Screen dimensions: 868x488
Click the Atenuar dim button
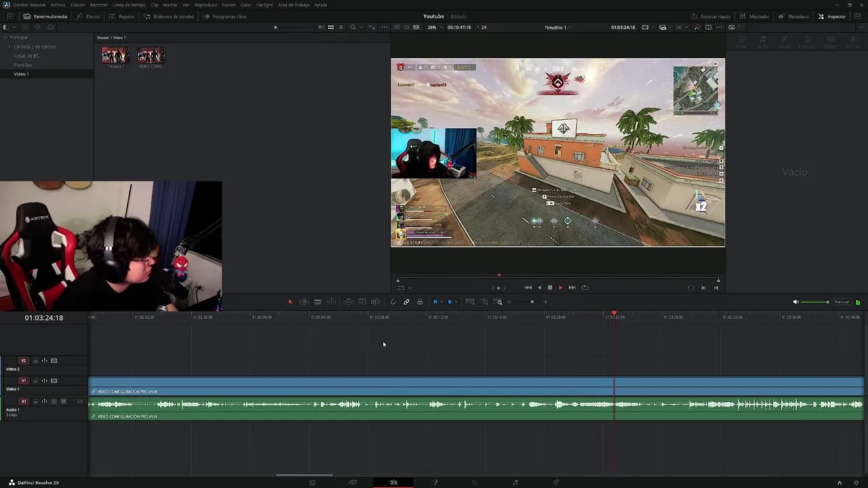coord(842,302)
